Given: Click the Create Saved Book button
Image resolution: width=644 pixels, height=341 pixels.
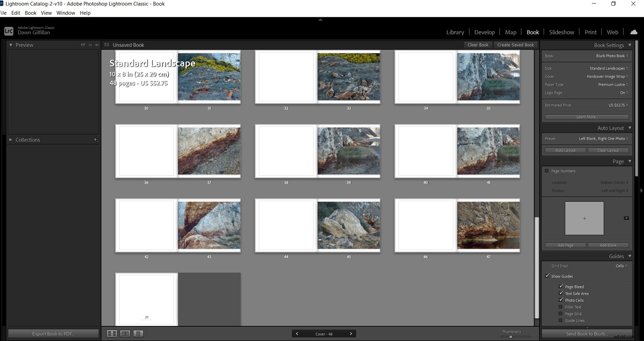Looking at the screenshot, I should tap(516, 45).
